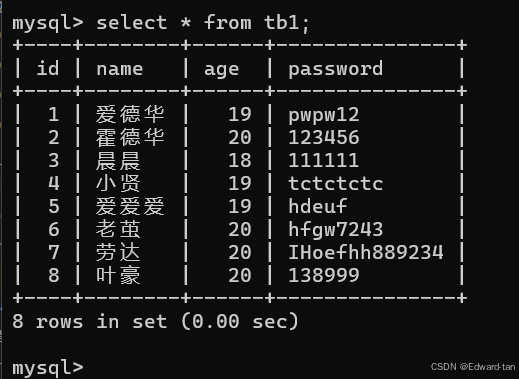
Task: Click the name cell '老茧'
Action: (118, 229)
